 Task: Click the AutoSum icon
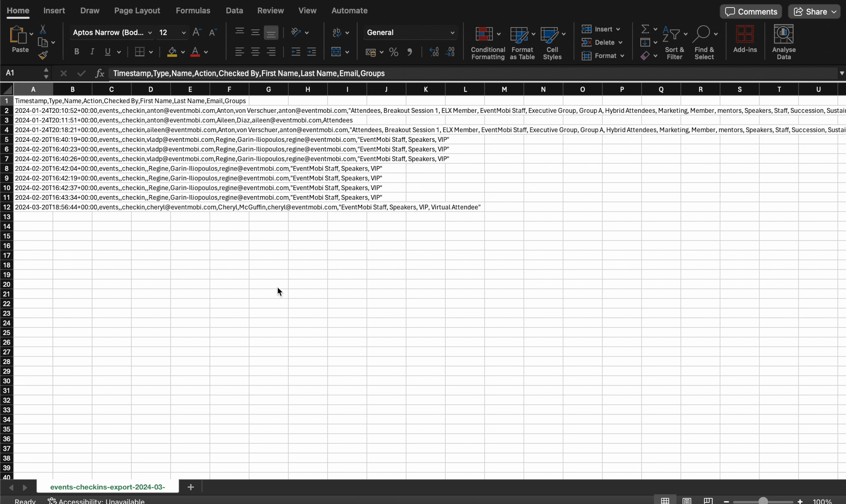click(x=646, y=29)
